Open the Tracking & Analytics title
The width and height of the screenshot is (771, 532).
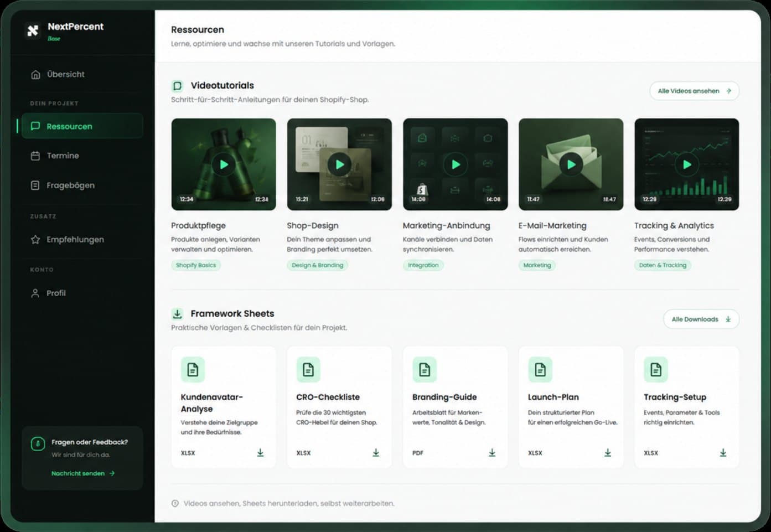674,225
